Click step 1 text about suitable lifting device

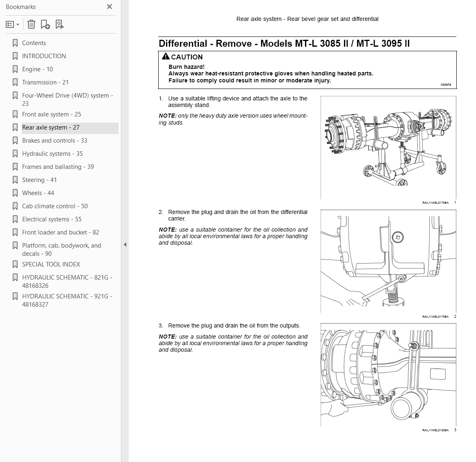pyautogui.click(x=238, y=102)
